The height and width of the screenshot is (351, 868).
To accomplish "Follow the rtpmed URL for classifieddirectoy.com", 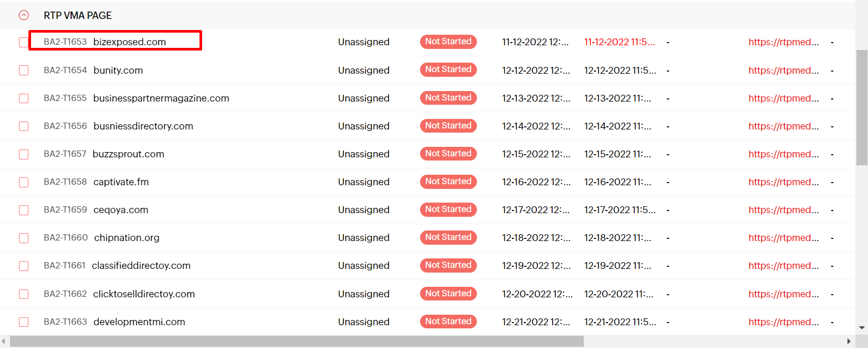I will pyautogui.click(x=784, y=266).
